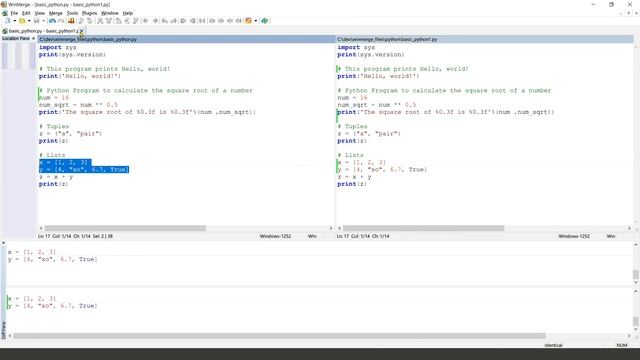Click 'Win' line-ending in left status bar

312,236
